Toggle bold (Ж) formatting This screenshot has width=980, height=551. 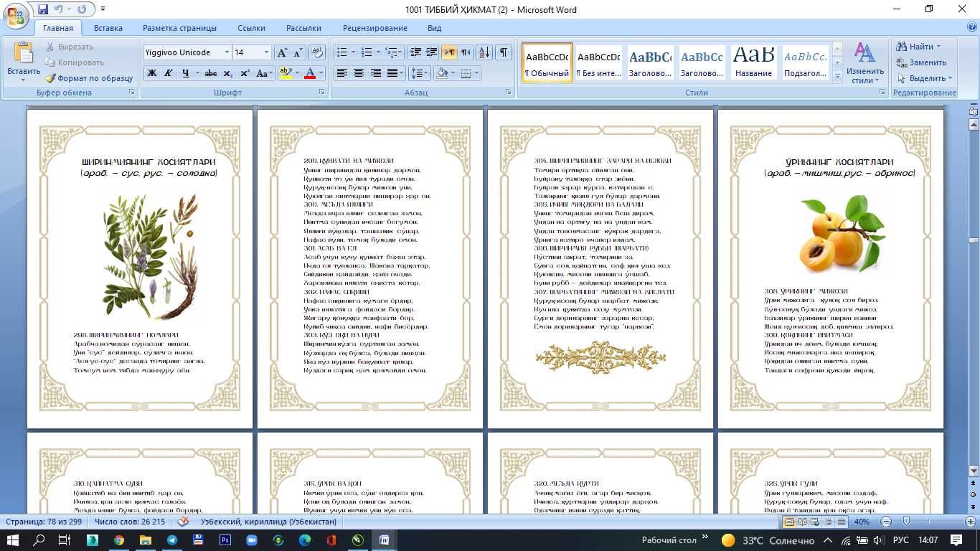pyautogui.click(x=152, y=73)
